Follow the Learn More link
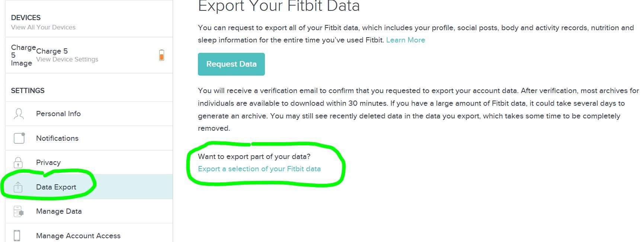This screenshot has height=242, width=644. 406,40
